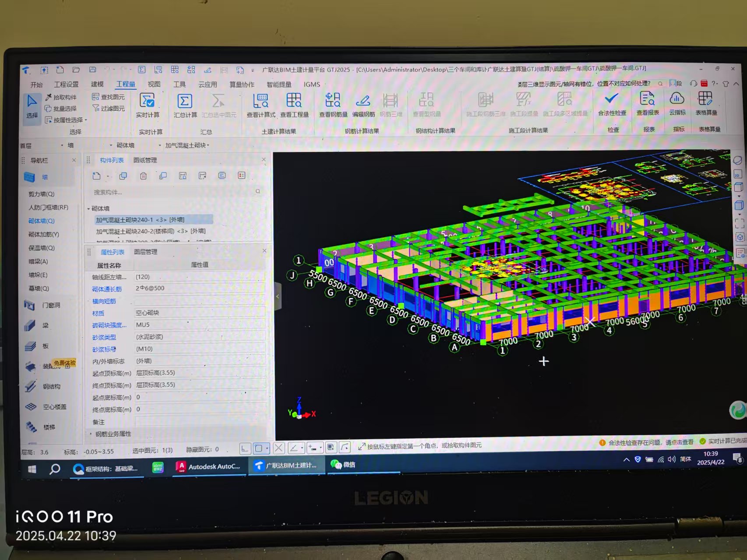Click new component icon in 构件列表
Image resolution: width=747 pixels, height=560 pixels.
click(96, 176)
